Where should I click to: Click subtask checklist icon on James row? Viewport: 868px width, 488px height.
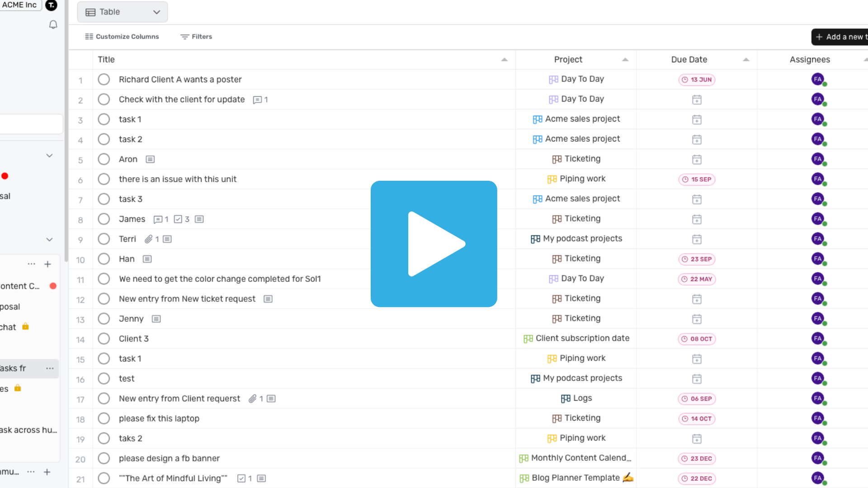178,219
